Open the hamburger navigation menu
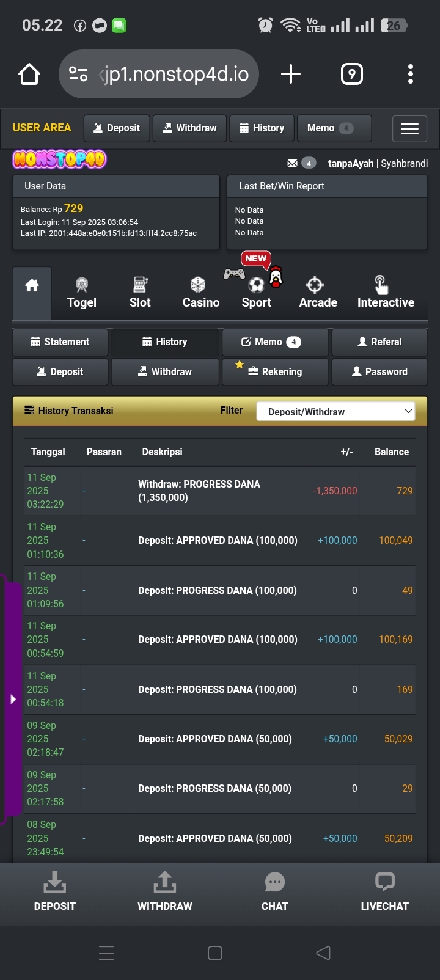 [409, 129]
